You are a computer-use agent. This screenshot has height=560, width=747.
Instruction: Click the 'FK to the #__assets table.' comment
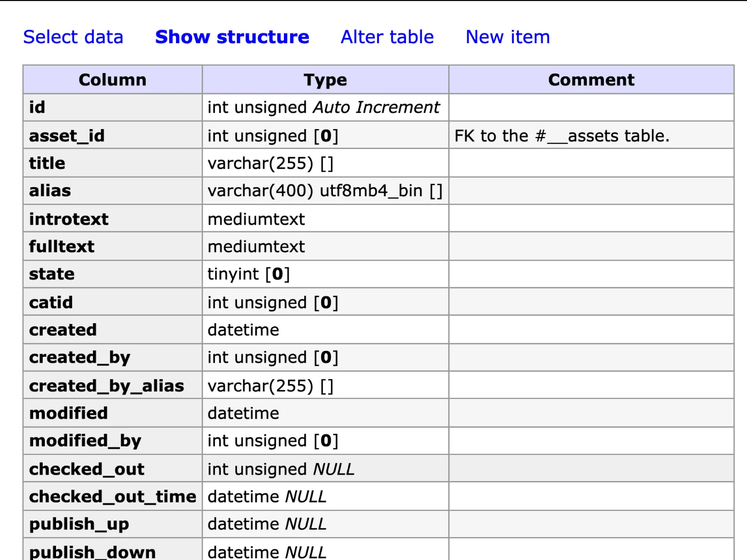click(x=562, y=135)
